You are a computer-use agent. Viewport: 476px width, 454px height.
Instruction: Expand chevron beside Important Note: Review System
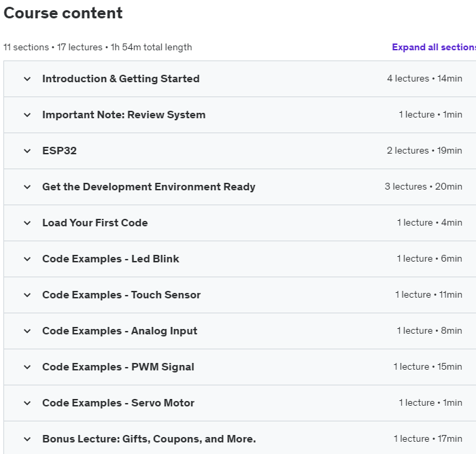27,115
